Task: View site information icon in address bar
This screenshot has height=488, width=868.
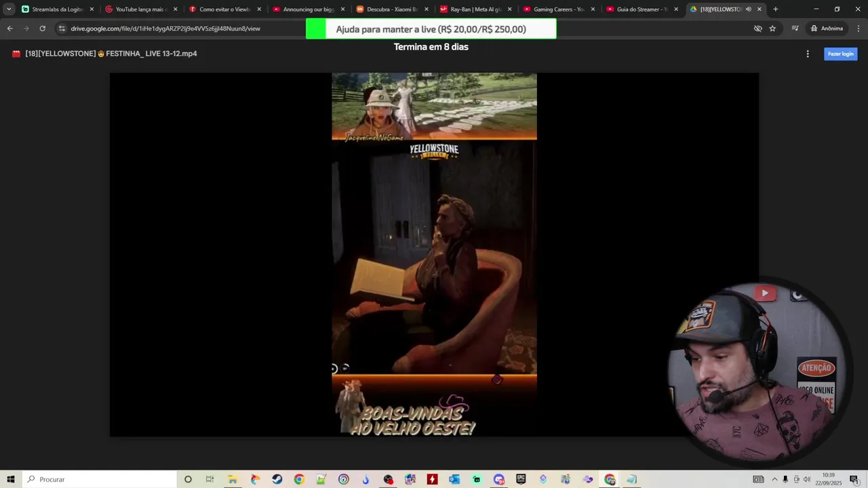Action: pos(62,28)
